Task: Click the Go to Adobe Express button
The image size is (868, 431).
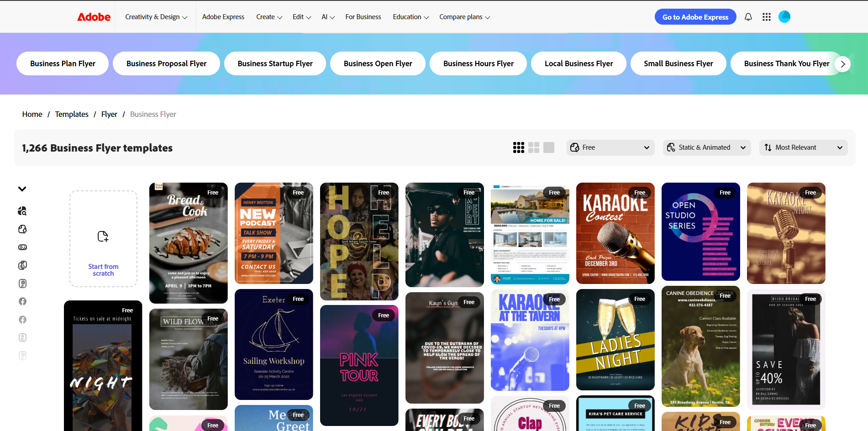Action: [695, 17]
